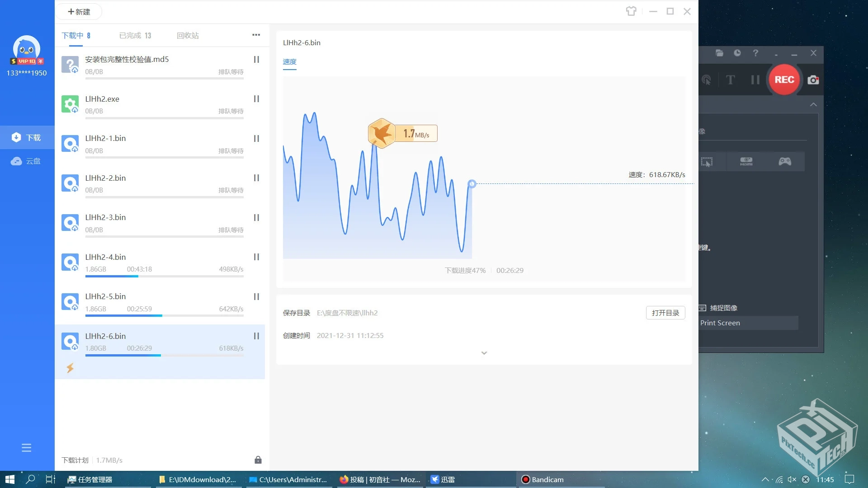Click the speed boost lightning icon on LlHh2-6.bin
868x488 pixels.
point(70,368)
